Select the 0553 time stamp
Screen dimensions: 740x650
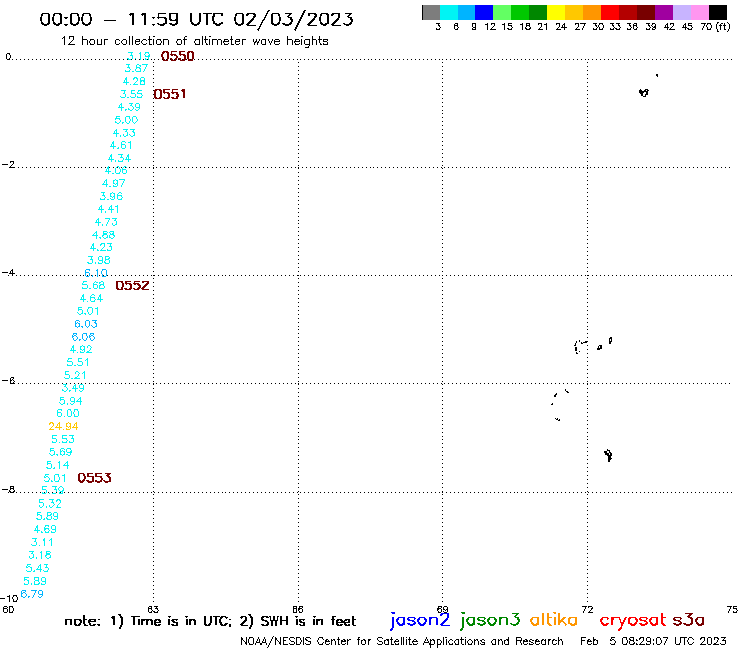94,478
